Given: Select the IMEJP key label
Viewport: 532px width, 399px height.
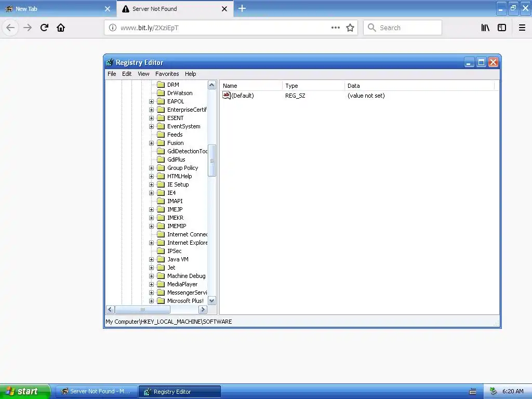Looking at the screenshot, I should (175, 210).
